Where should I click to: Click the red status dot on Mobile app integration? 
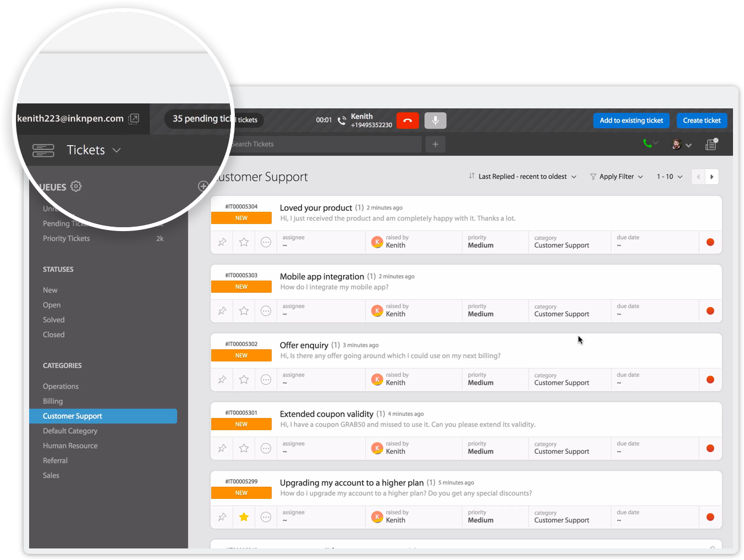(x=710, y=311)
